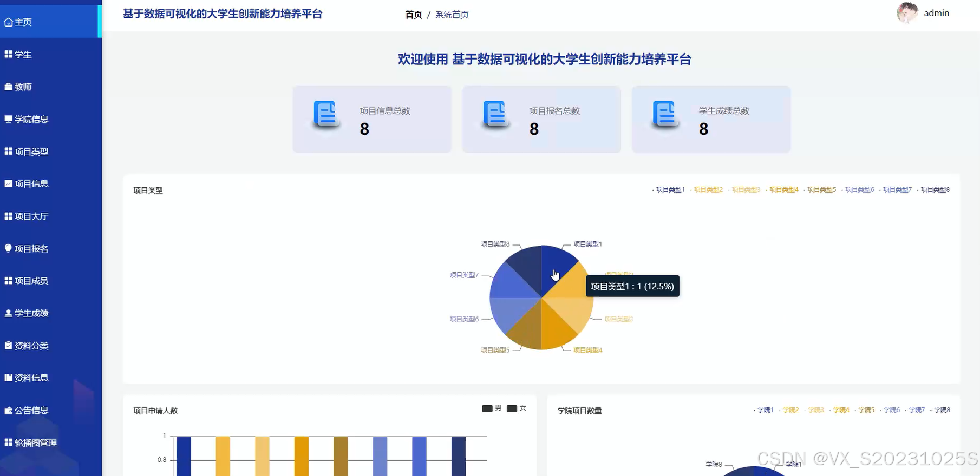
Task: Click the grid icon beside 项目类型
Action: click(x=9, y=151)
